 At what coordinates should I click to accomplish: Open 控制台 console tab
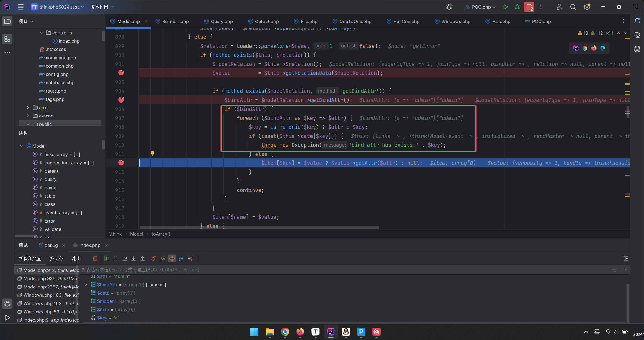[56, 259]
